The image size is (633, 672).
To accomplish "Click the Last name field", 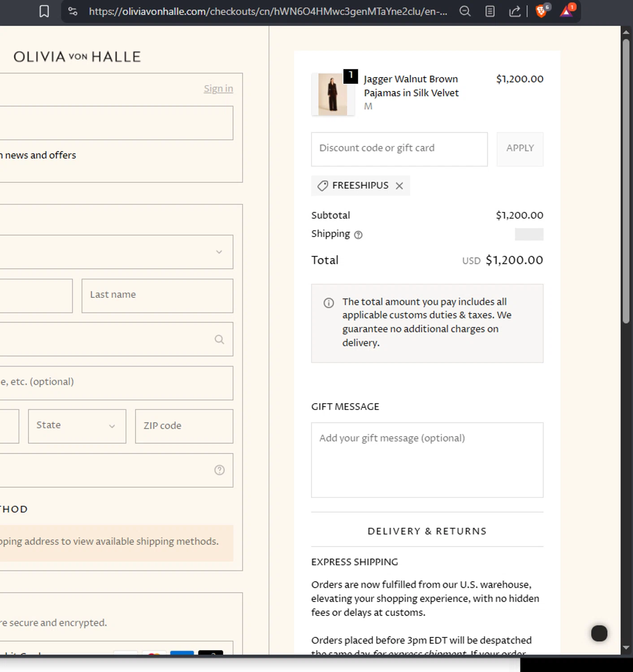I will [x=157, y=296].
